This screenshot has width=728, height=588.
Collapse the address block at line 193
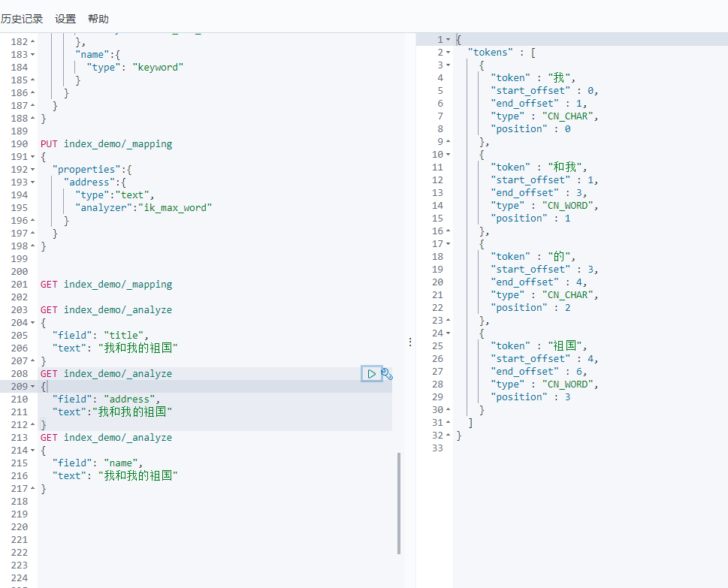33,182
